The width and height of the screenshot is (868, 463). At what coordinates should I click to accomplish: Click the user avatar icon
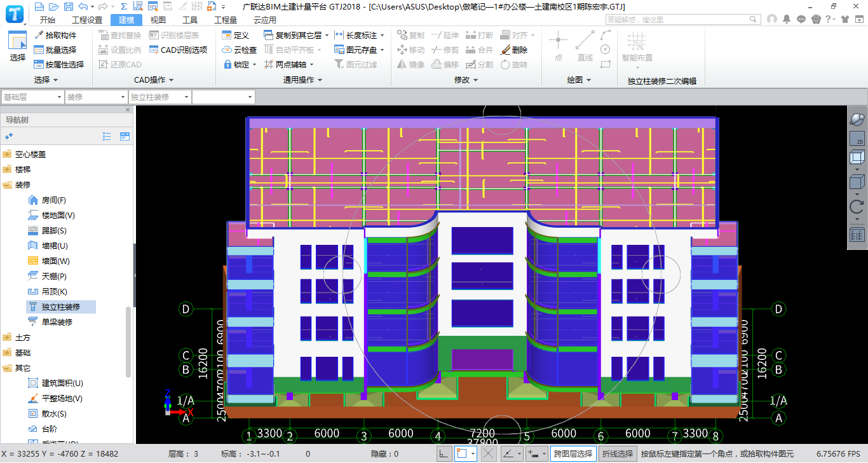pyautogui.click(x=772, y=19)
